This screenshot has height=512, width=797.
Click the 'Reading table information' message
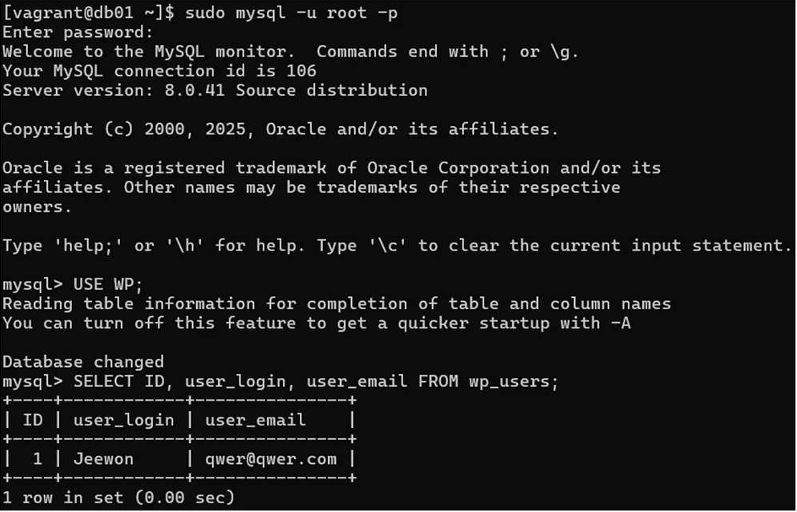(336, 303)
